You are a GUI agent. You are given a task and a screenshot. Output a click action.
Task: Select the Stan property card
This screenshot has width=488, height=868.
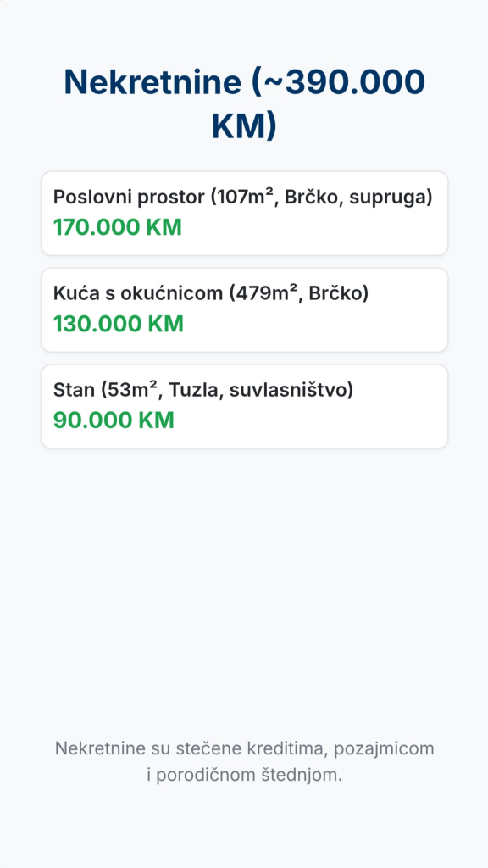click(x=244, y=406)
